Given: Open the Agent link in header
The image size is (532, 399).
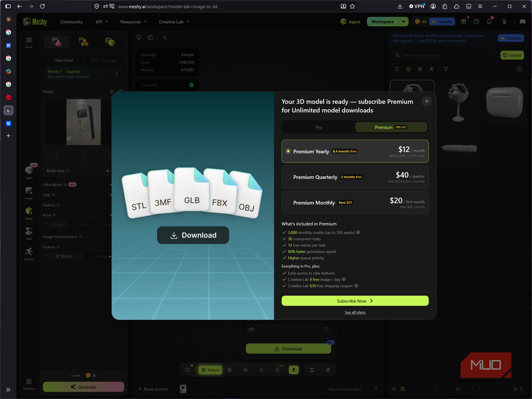Looking at the screenshot, I should point(350,22).
